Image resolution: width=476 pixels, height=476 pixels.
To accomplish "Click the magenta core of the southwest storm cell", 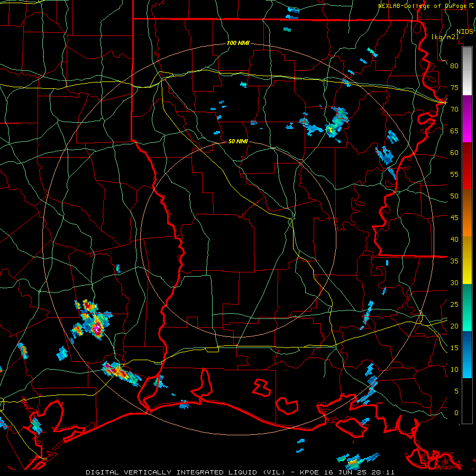I will click(97, 329).
